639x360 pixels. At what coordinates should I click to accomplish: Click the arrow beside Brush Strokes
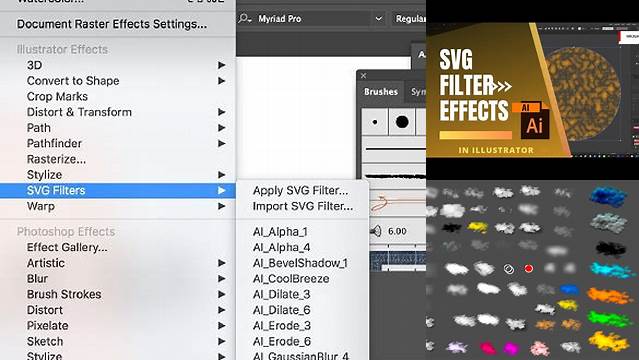click(221, 294)
